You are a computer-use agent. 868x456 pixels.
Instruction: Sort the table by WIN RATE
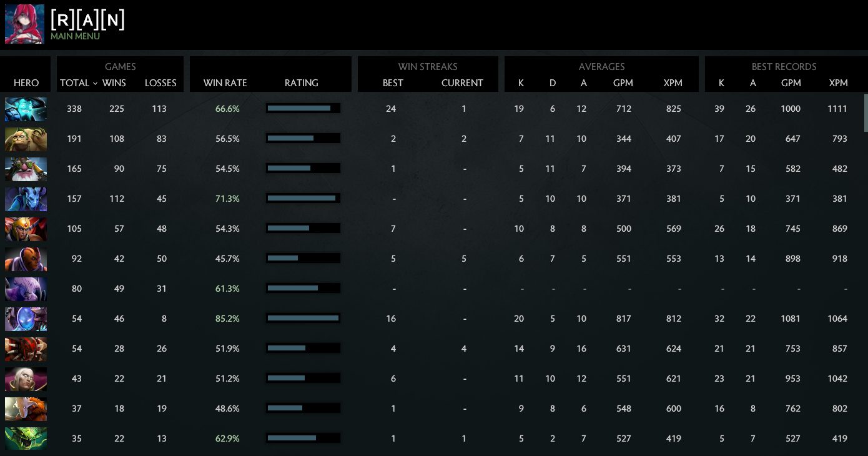(x=225, y=83)
